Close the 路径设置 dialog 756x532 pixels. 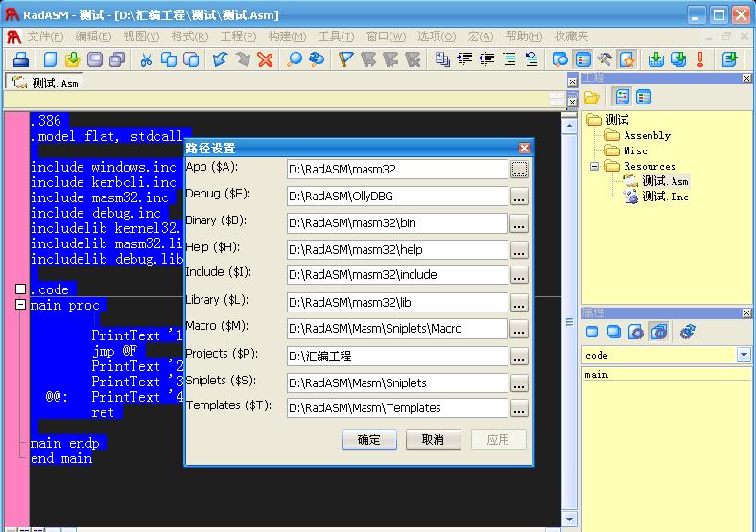(x=524, y=148)
